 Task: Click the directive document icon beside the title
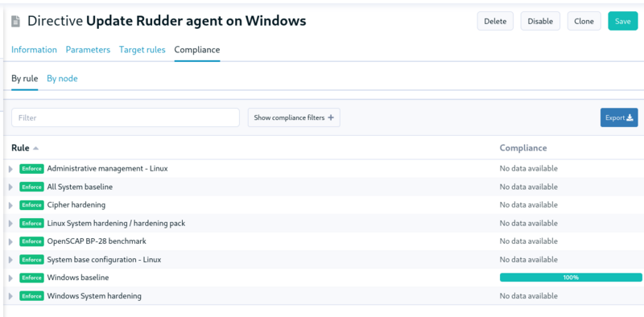(15, 21)
